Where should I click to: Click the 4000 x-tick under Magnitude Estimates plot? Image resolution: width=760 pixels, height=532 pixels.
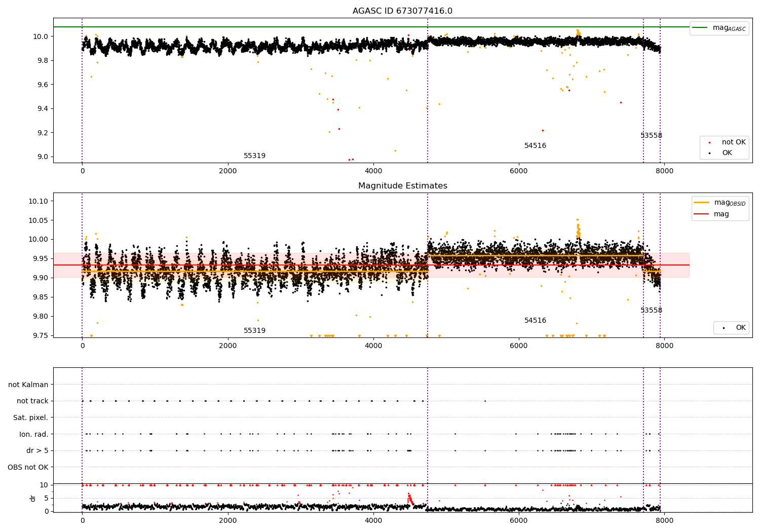pos(373,346)
